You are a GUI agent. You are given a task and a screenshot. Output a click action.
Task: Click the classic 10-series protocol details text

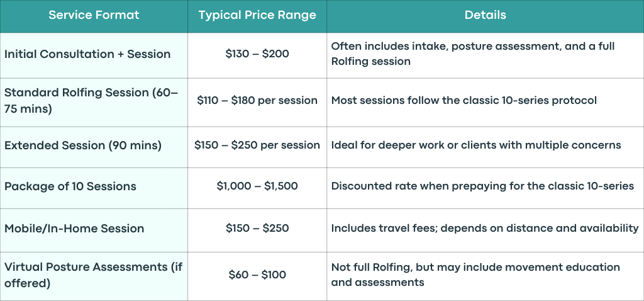(x=464, y=100)
